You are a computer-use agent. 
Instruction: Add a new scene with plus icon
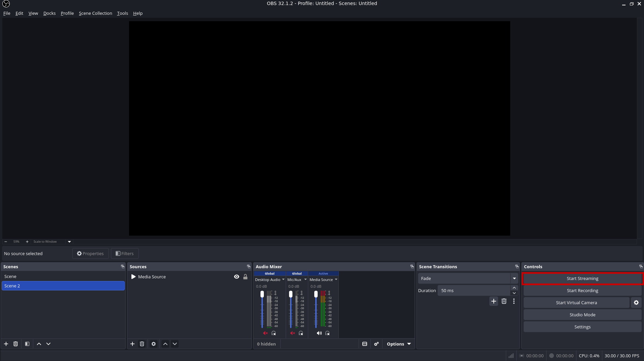click(x=6, y=344)
